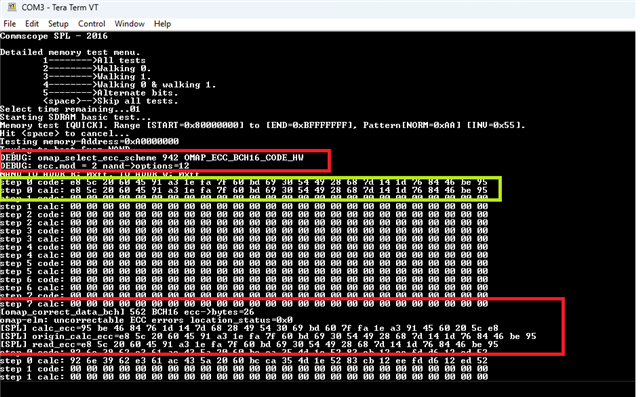
Task: Click the Tera Term icon in title bar
Action: tap(12, 7)
